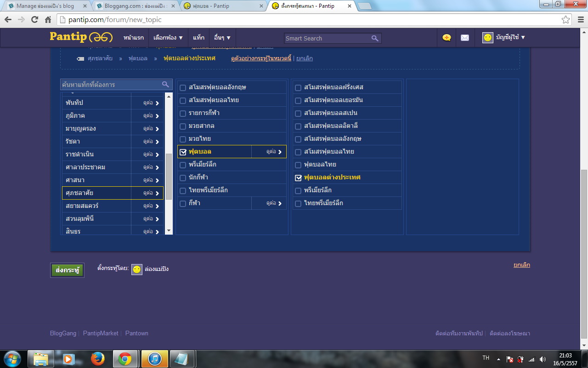Image resolution: width=588 pixels, height=368 pixels.
Task: Click the page vertical scrollbar thumb
Action: click(x=584, y=254)
